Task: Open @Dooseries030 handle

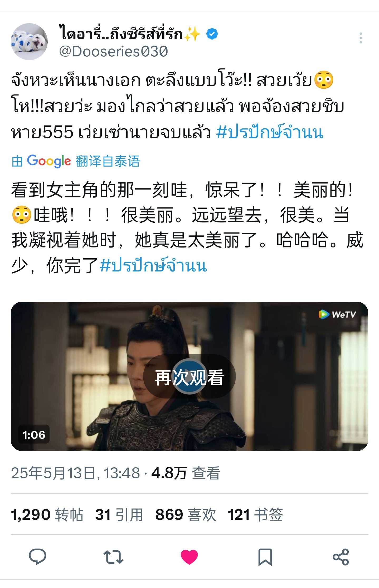Action: point(113,51)
